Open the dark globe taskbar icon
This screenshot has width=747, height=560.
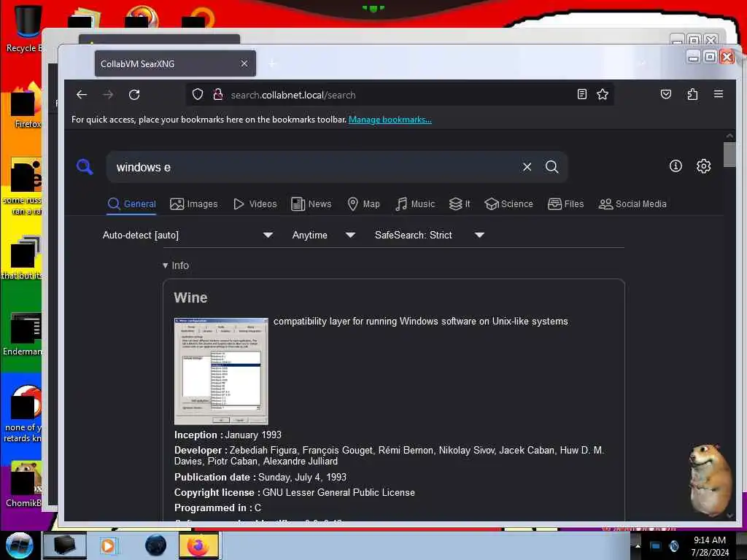click(x=155, y=545)
